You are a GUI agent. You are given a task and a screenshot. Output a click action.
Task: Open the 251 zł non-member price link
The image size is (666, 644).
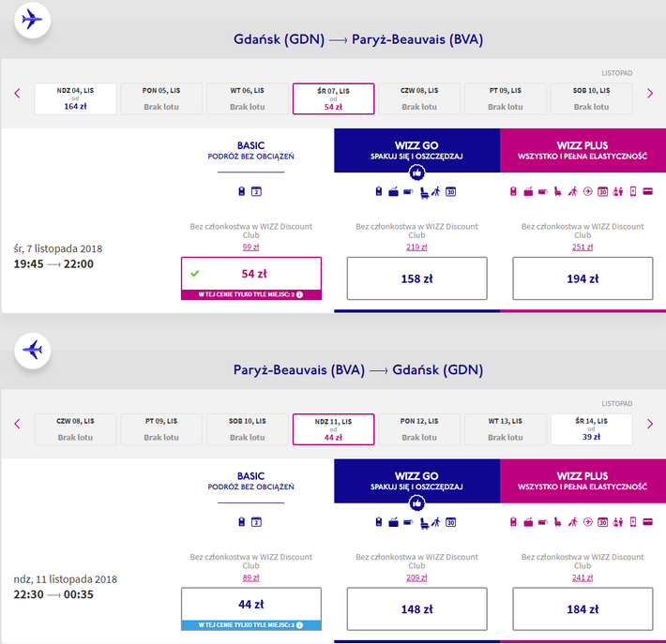click(583, 247)
